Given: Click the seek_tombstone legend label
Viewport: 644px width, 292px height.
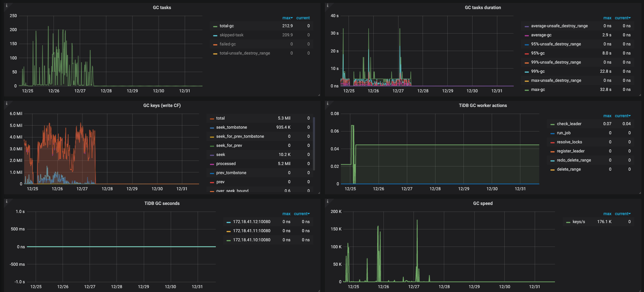Looking at the screenshot, I should pos(231,127).
